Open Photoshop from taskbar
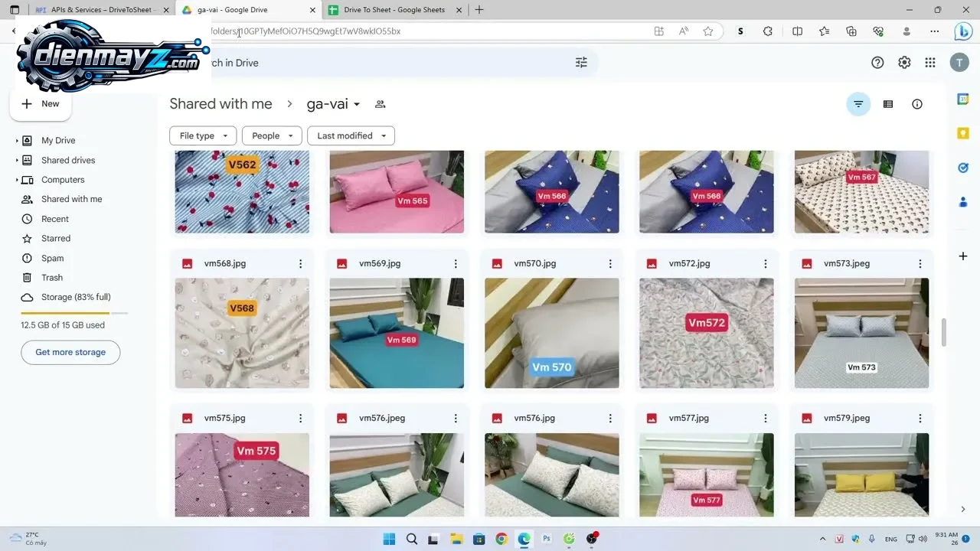This screenshot has height=551, width=980. point(547,539)
